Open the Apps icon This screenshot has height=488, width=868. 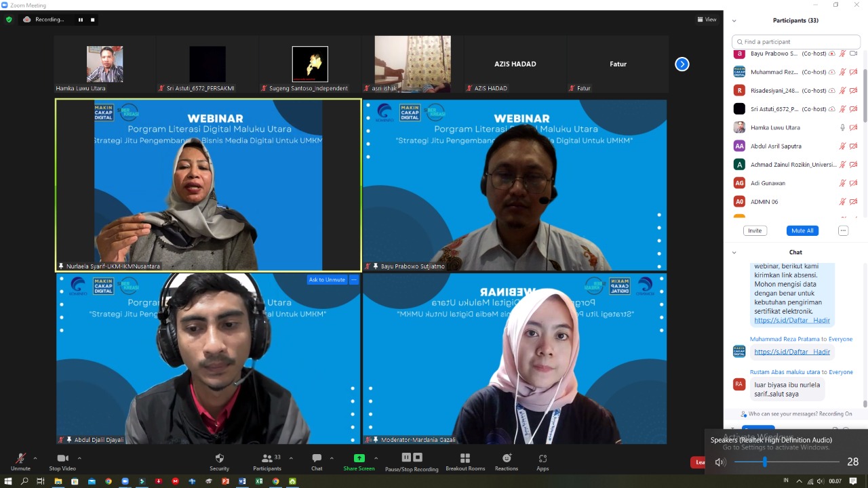tap(542, 459)
